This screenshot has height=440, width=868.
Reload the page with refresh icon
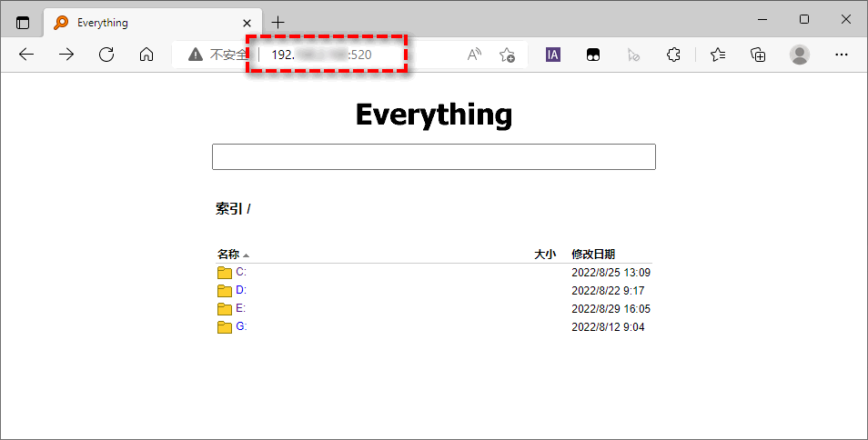click(106, 55)
